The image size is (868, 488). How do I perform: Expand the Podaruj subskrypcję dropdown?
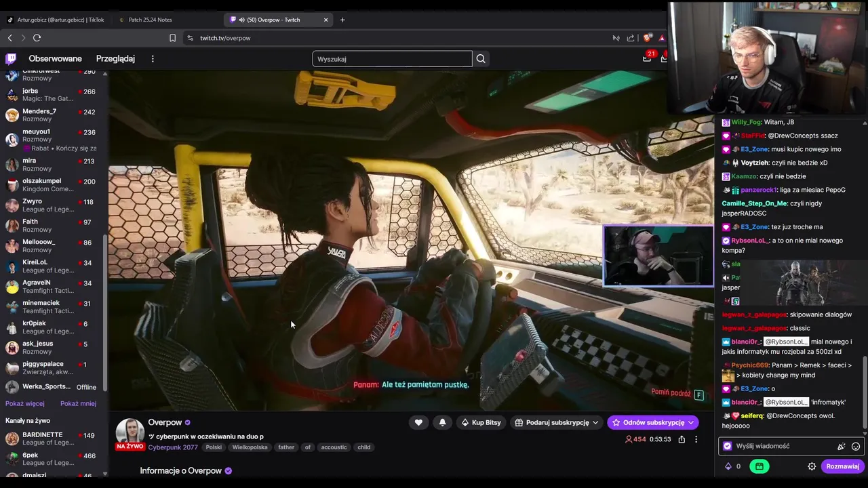tap(557, 422)
